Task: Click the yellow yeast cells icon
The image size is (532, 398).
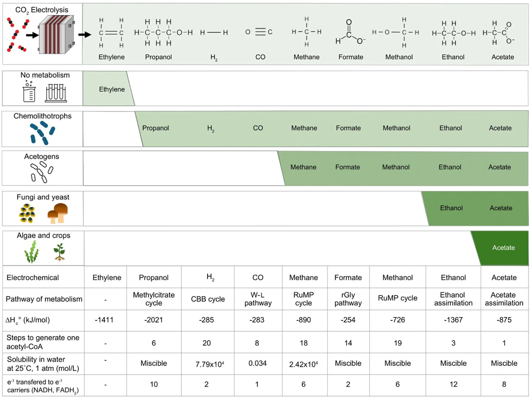Action: pos(27,213)
